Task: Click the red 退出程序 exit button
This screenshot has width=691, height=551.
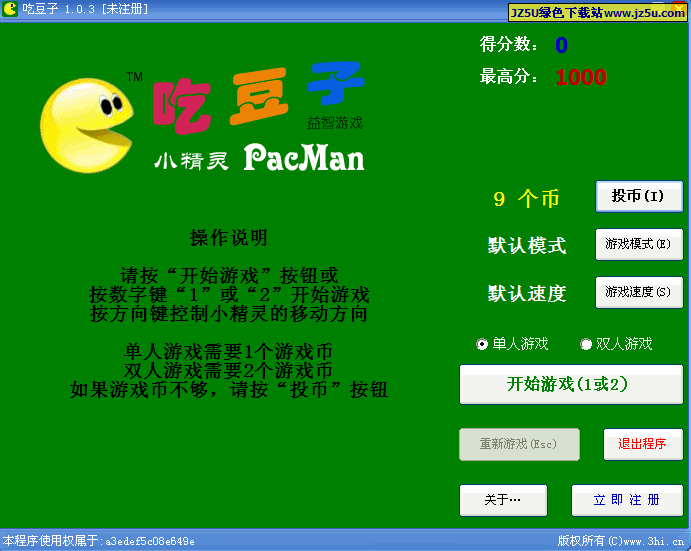Action: tap(643, 444)
